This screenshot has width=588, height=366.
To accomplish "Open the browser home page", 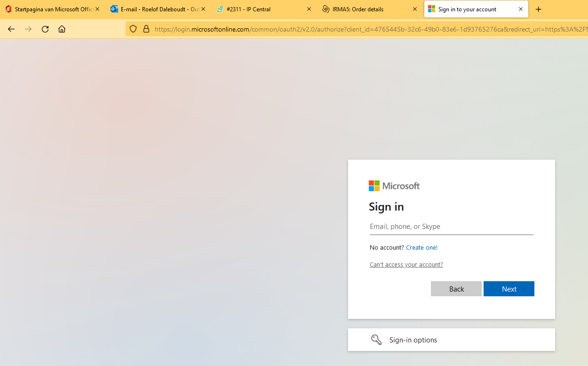I will [x=62, y=29].
